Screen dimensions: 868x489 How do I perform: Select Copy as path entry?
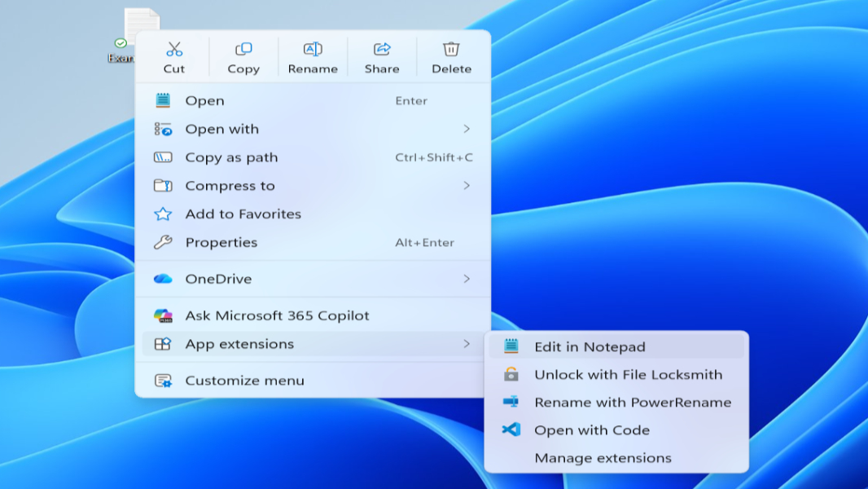(x=313, y=157)
